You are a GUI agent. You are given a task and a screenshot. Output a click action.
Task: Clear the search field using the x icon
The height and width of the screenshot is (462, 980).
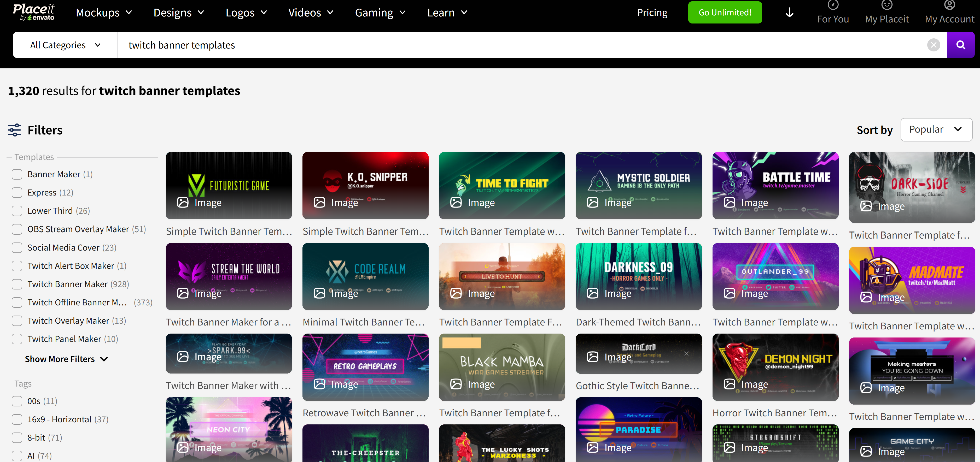coord(934,44)
